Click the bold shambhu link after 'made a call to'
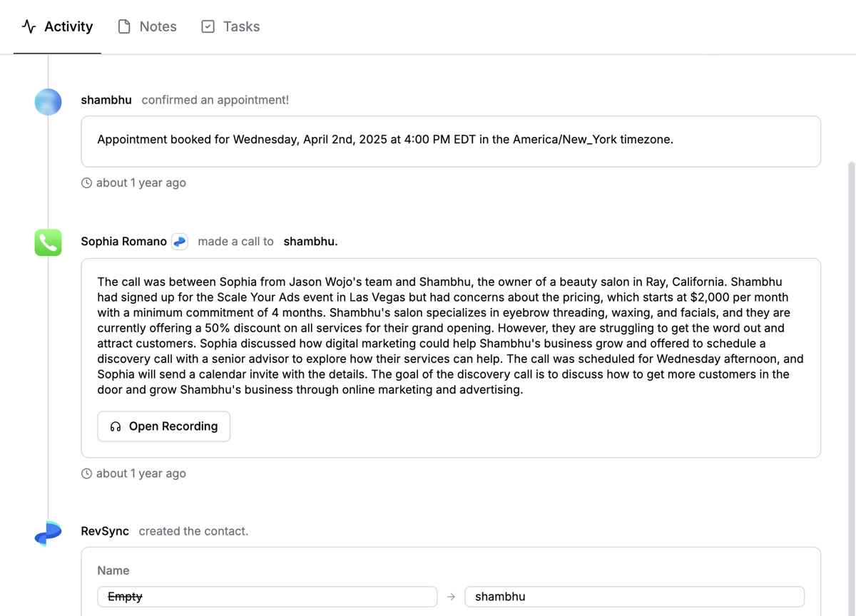This screenshot has height=616, width=856. 310,242
